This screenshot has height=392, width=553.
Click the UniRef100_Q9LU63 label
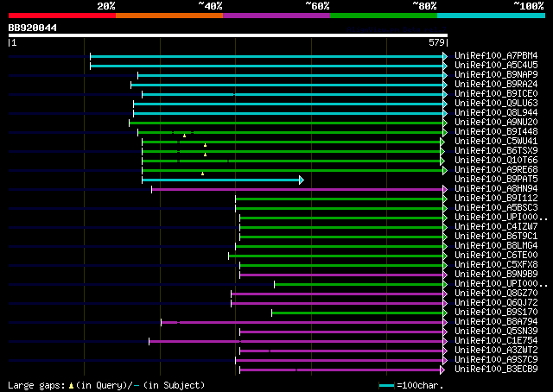tap(496, 104)
